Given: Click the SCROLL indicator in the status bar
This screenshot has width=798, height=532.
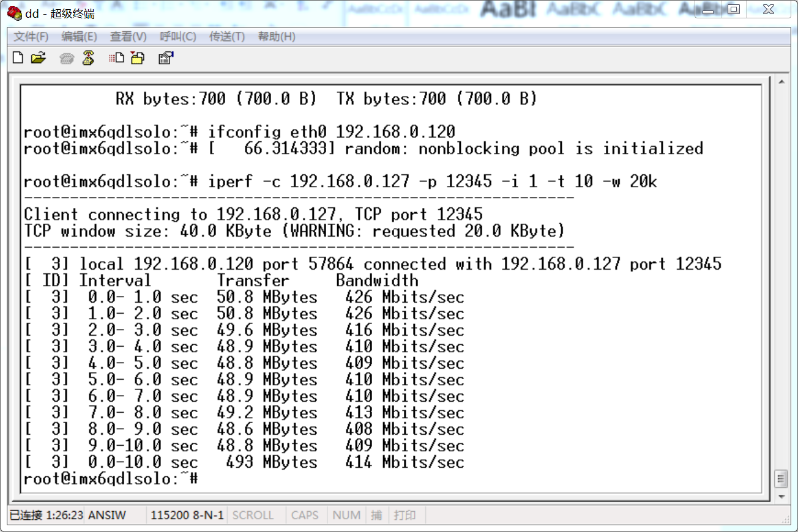Looking at the screenshot, I should (253, 515).
